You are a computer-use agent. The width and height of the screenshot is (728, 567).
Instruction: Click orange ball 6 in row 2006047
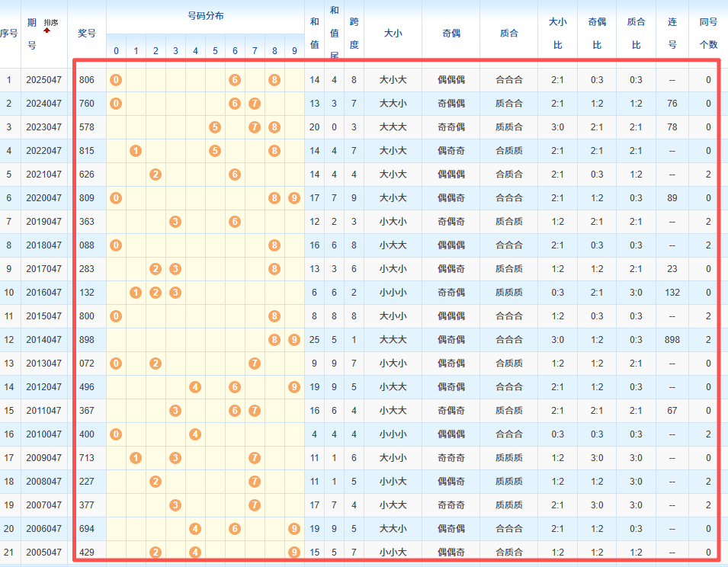235,528
